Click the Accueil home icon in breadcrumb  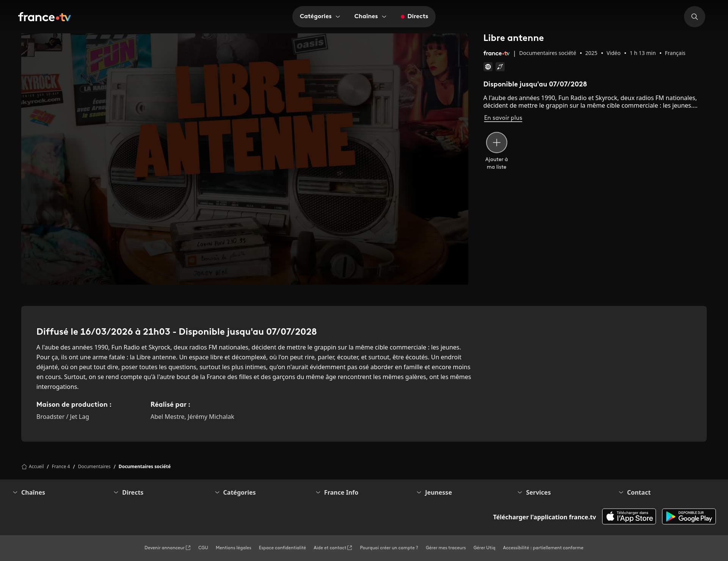(x=24, y=467)
